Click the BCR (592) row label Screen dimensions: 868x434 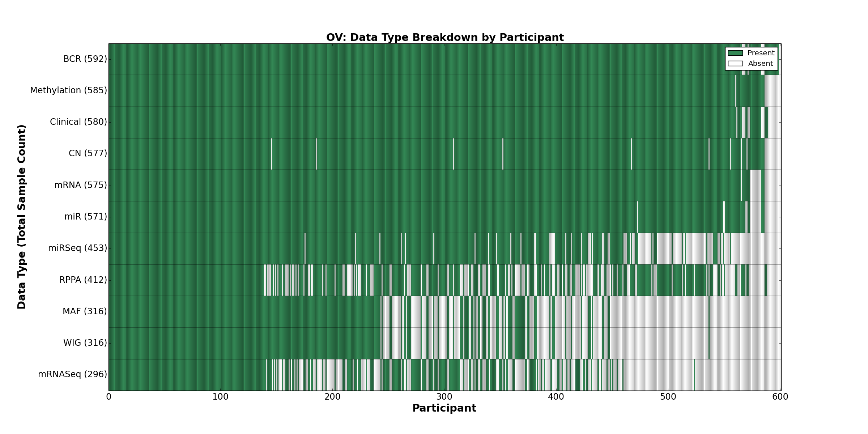[x=85, y=59]
